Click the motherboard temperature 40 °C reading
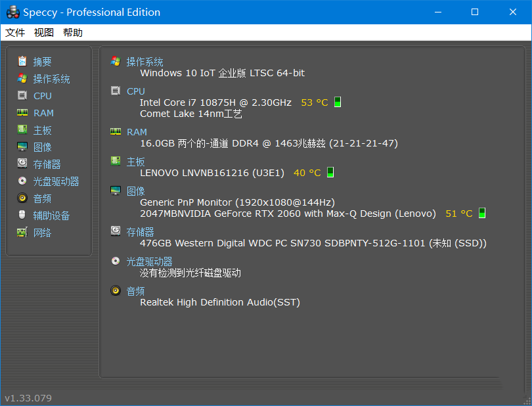 tap(307, 173)
